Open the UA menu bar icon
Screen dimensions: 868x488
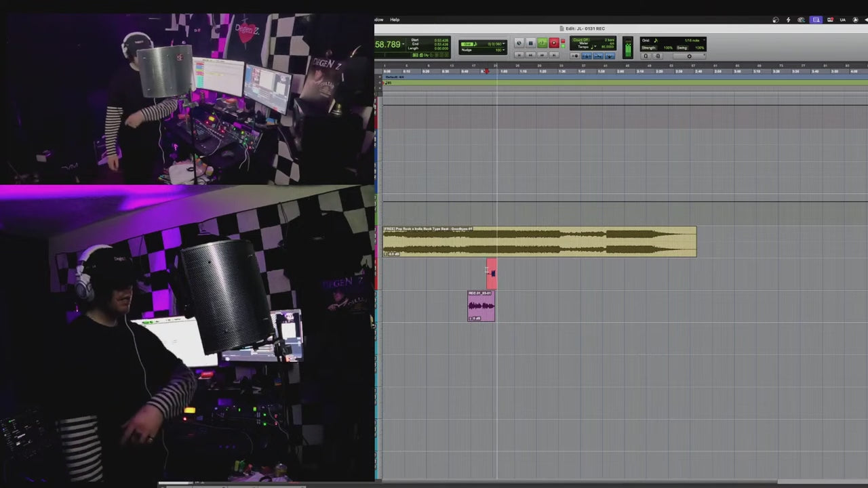pos(843,20)
